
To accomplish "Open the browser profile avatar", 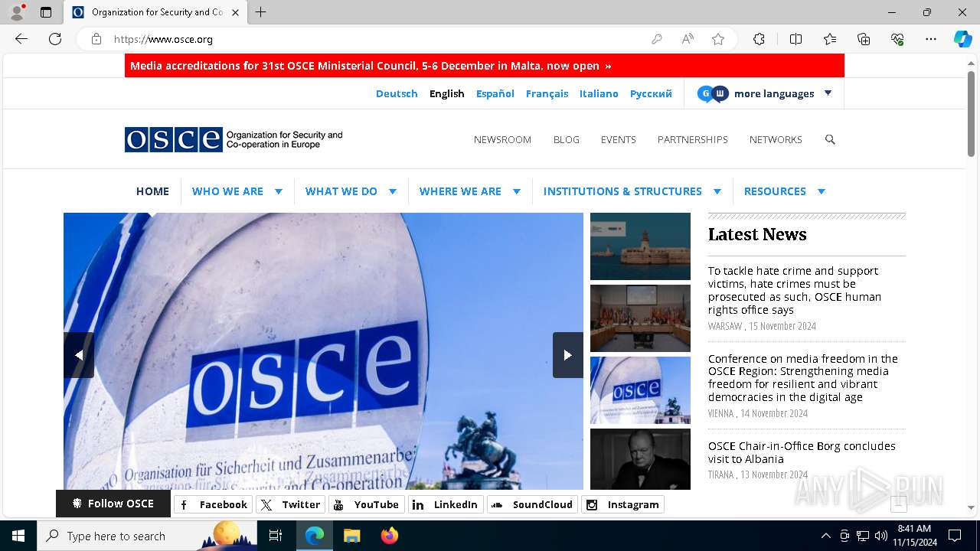I will (17, 12).
